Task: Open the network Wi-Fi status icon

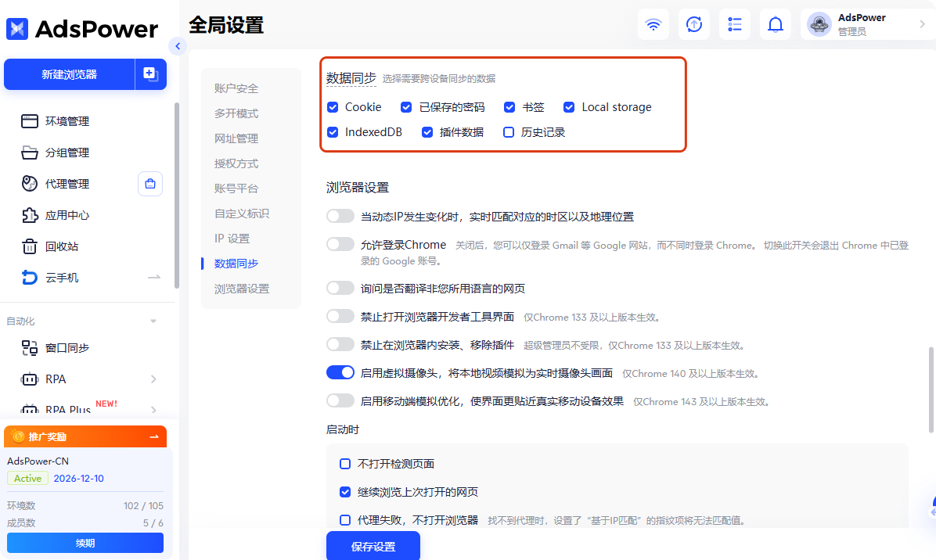Action: [x=653, y=24]
